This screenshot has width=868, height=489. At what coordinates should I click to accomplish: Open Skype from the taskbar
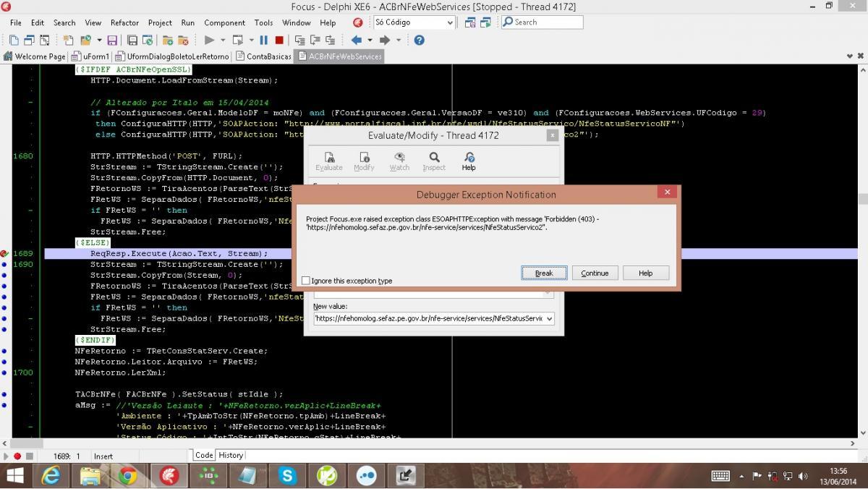[x=288, y=475]
